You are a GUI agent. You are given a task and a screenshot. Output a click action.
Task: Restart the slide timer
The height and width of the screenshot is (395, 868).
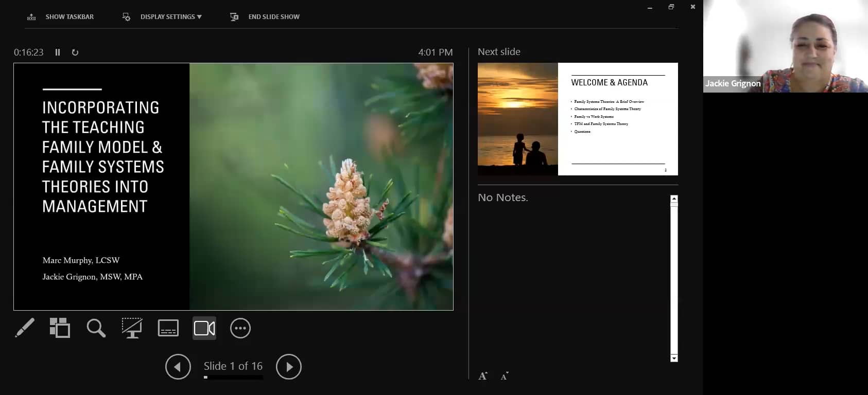(75, 52)
